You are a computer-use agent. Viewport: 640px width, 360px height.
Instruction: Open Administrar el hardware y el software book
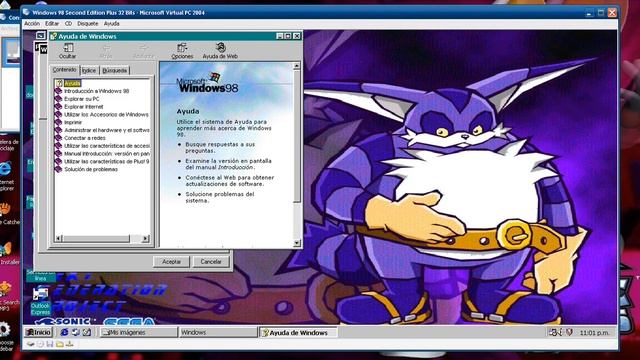pyautogui.click(x=107, y=130)
